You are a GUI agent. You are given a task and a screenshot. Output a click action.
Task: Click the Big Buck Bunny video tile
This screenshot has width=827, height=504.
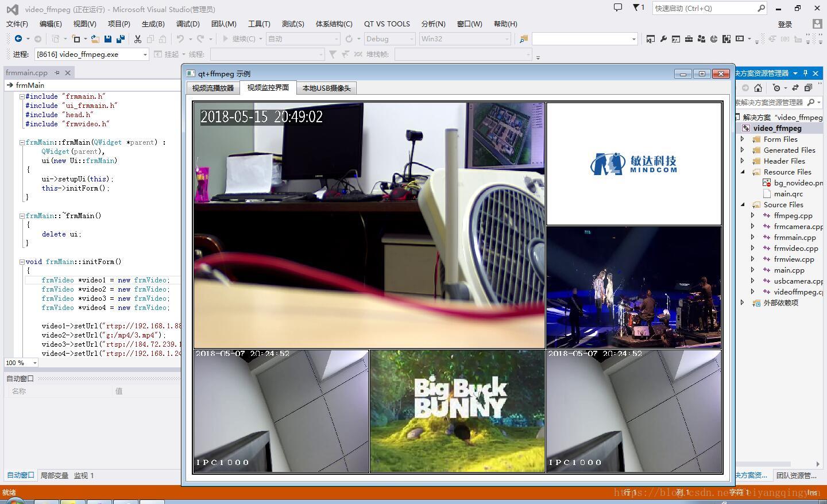(458, 412)
